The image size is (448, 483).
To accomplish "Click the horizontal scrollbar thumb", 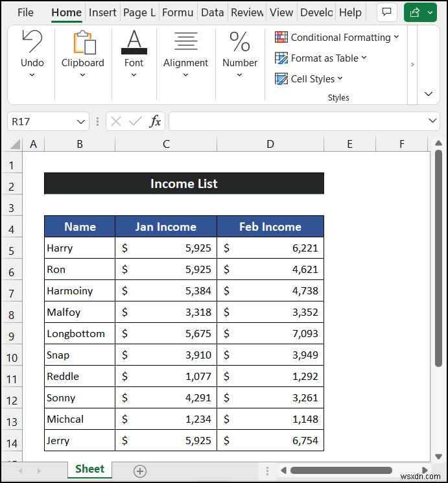I will click(341, 471).
